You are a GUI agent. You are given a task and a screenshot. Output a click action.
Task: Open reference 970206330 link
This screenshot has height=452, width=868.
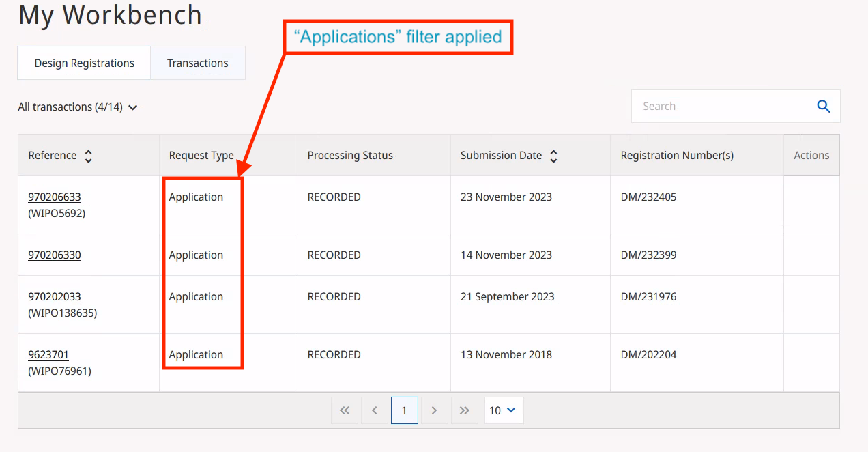pyautogui.click(x=55, y=255)
